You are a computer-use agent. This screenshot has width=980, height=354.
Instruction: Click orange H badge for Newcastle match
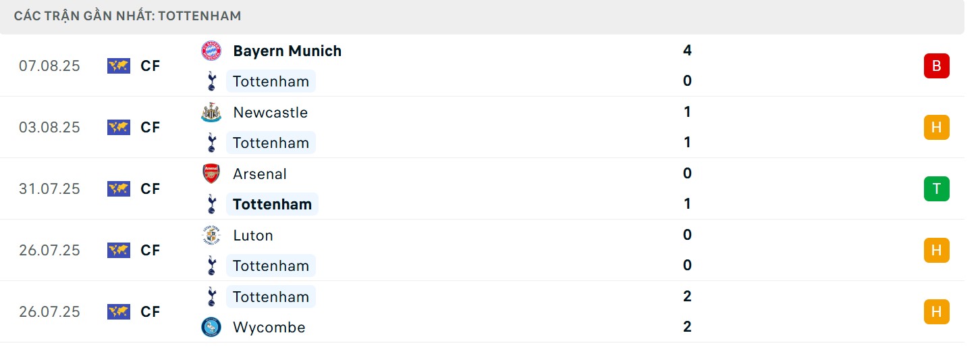click(936, 128)
